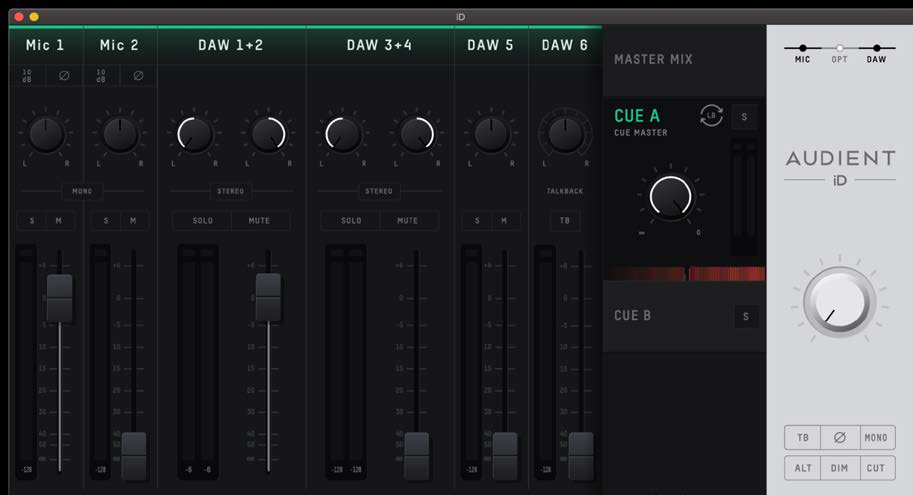The image size is (913, 495).
Task: Solo the DAW 3+4 channel
Action: [x=351, y=221]
